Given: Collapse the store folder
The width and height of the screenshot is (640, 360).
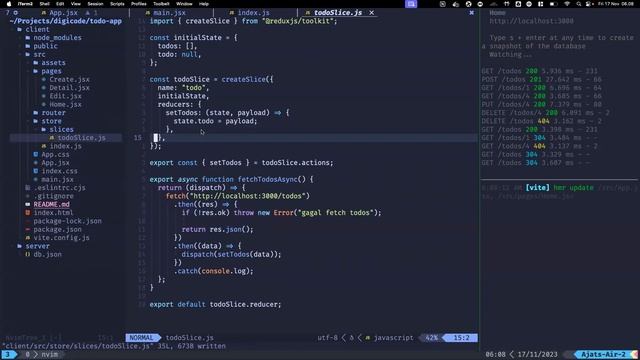Looking at the screenshot, I should click(x=51, y=121).
